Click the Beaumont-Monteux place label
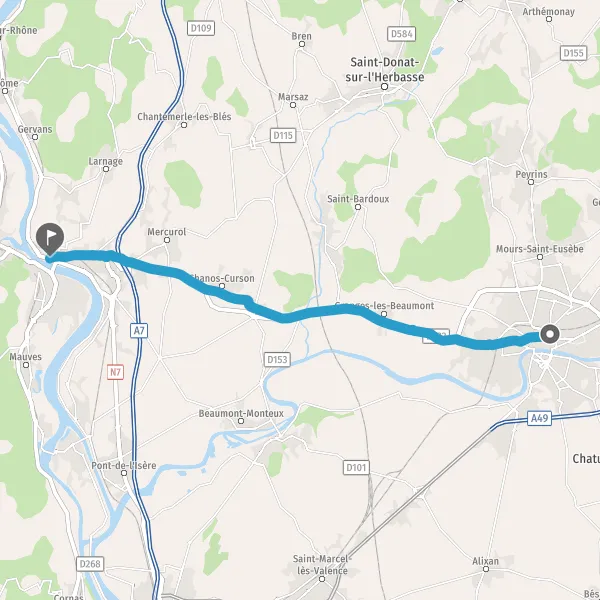This screenshot has height=600, width=600. (x=241, y=413)
